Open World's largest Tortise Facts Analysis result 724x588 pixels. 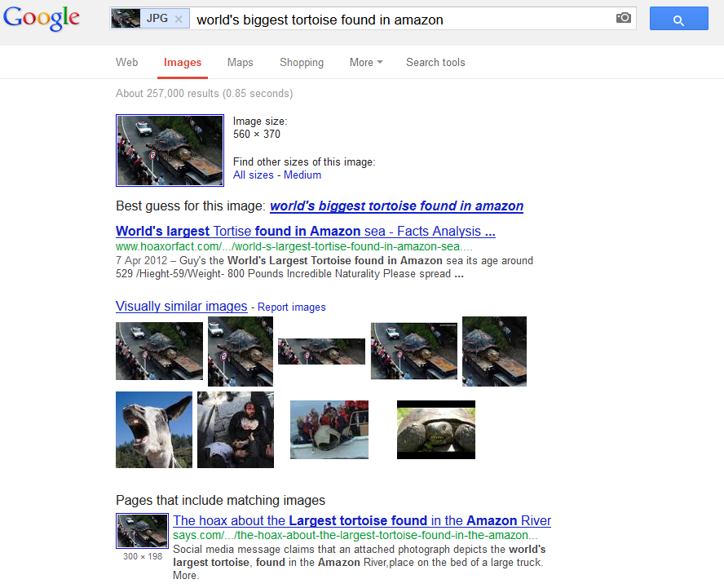point(305,231)
